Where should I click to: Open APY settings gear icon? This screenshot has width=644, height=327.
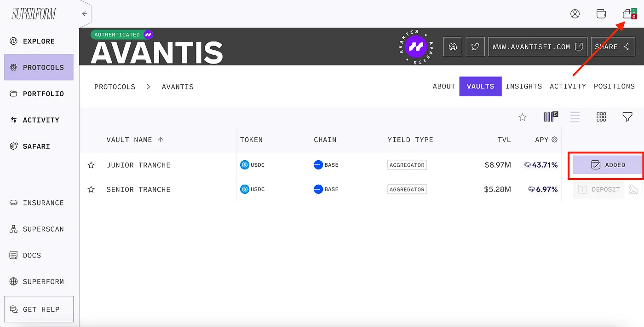pos(554,140)
